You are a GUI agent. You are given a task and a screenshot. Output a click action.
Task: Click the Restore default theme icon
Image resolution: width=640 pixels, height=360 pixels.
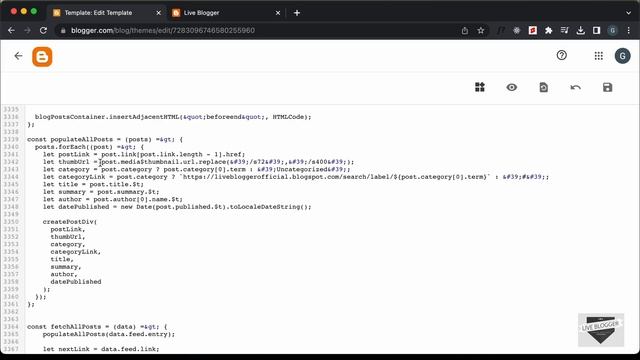544,87
